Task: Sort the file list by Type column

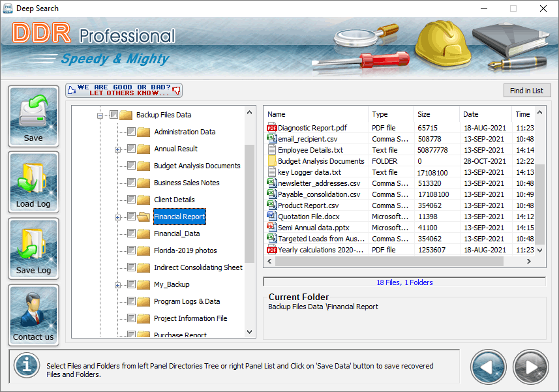Action: 391,114
